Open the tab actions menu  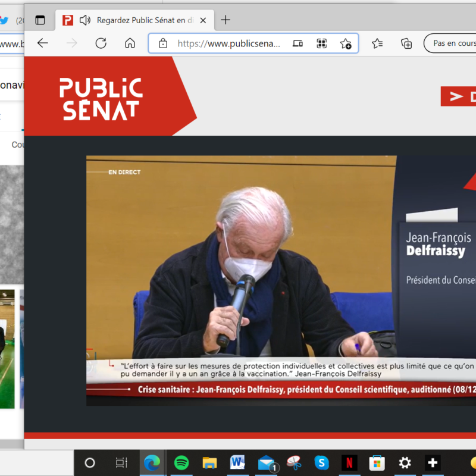[40, 20]
